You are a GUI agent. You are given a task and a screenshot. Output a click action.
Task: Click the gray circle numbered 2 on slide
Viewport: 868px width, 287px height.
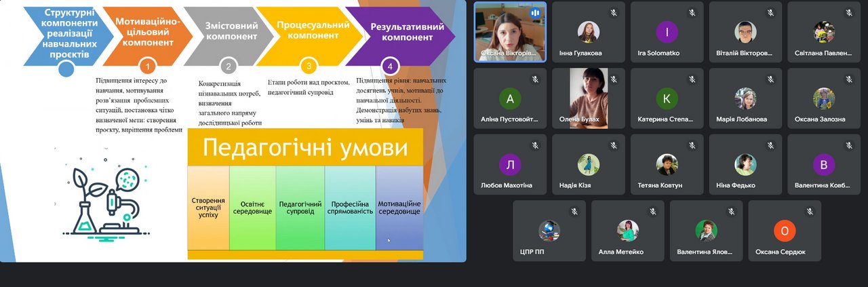(229, 66)
